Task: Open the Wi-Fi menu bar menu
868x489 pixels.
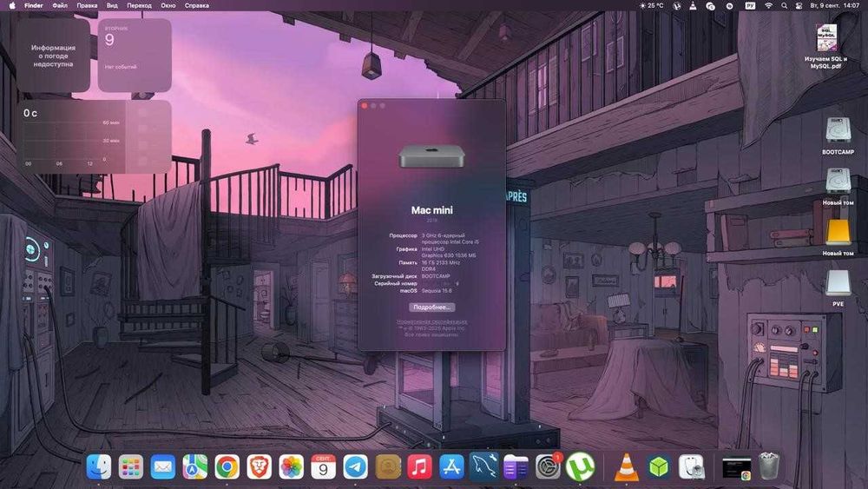Action: tap(768, 5)
